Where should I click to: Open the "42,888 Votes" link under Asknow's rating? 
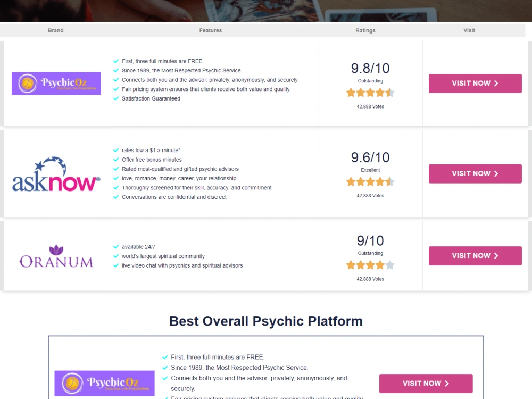(x=370, y=195)
